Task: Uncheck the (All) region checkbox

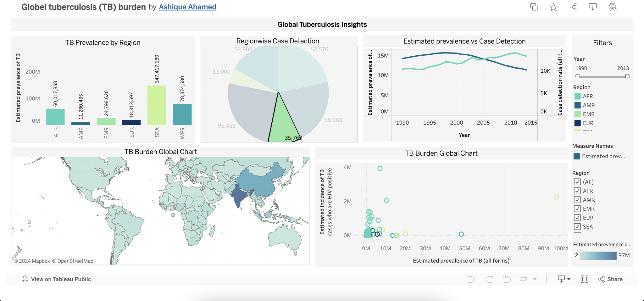Action: click(577, 182)
